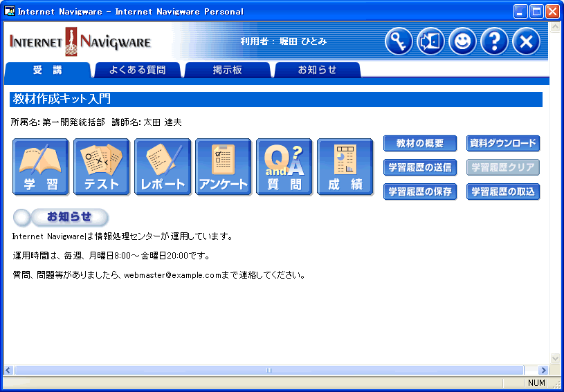564x392 pixels.
Task: Open the アンケート (survey) icon
Action: 224,167
